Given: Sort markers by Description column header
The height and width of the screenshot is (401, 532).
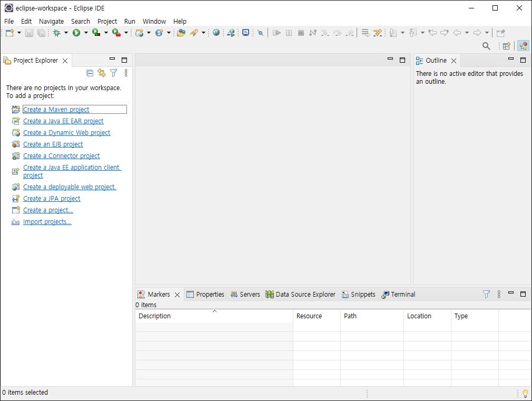Looking at the screenshot, I should point(214,316).
